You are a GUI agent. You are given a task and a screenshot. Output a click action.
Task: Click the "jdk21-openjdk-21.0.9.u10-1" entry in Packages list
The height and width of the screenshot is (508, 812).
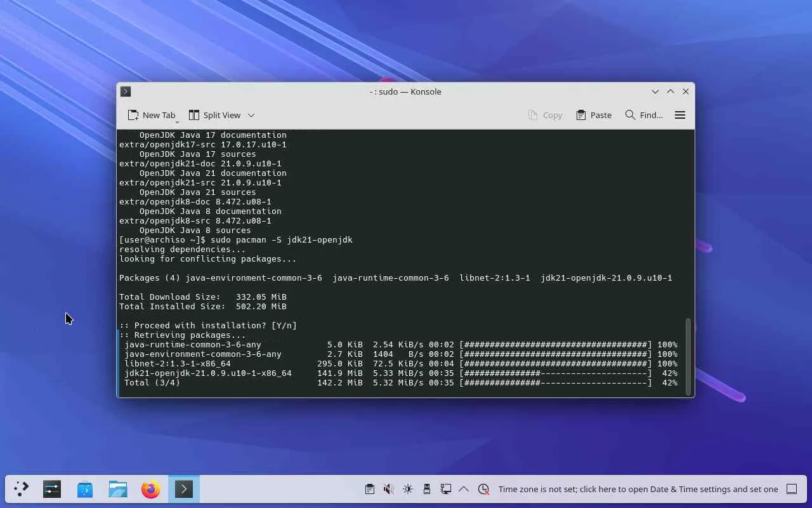[606, 278]
